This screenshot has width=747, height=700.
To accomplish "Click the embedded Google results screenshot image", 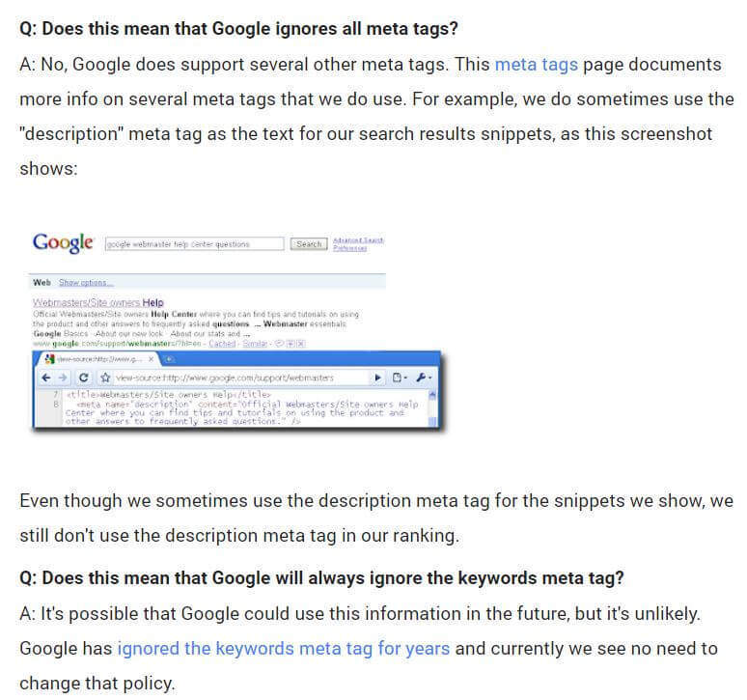I will click(237, 331).
